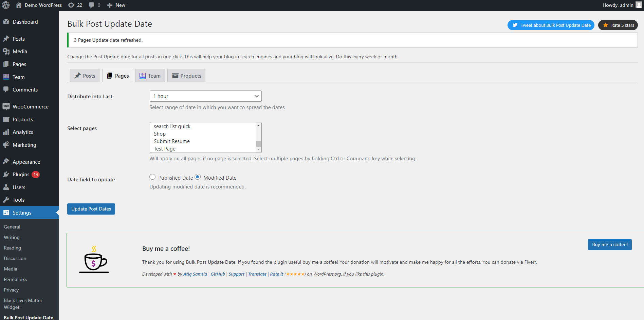Click the pages list scrollbar thumb

tap(258, 144)
